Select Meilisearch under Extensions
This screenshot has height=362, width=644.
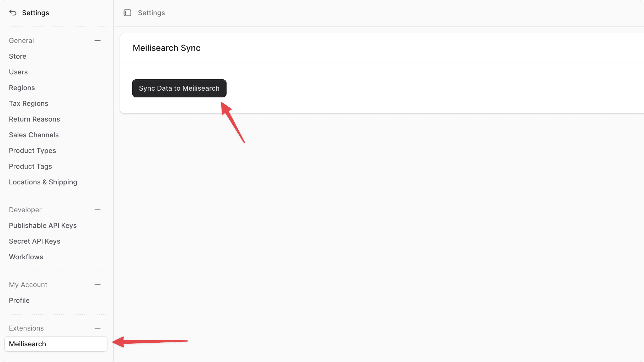click(x=27, y=344)
